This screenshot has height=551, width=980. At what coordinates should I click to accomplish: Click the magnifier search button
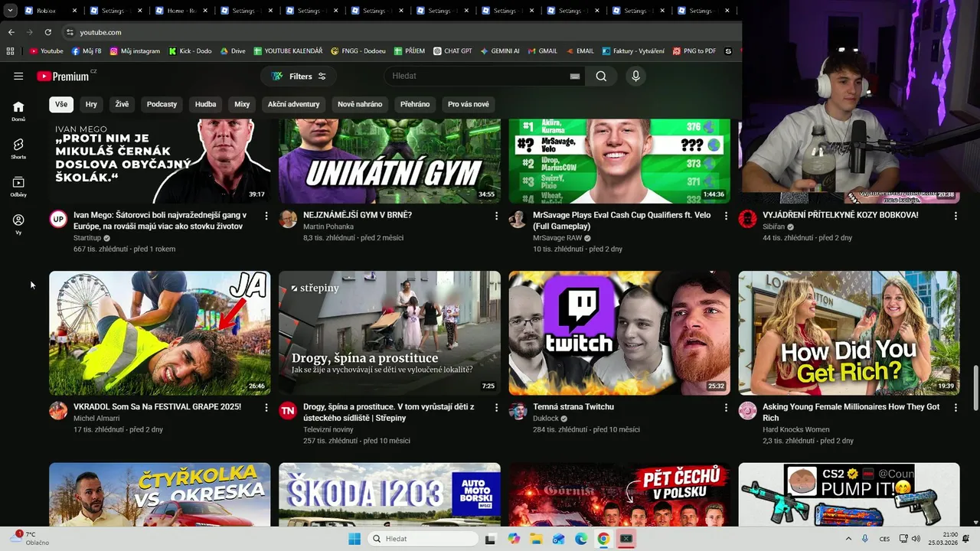tap(601, 76)
